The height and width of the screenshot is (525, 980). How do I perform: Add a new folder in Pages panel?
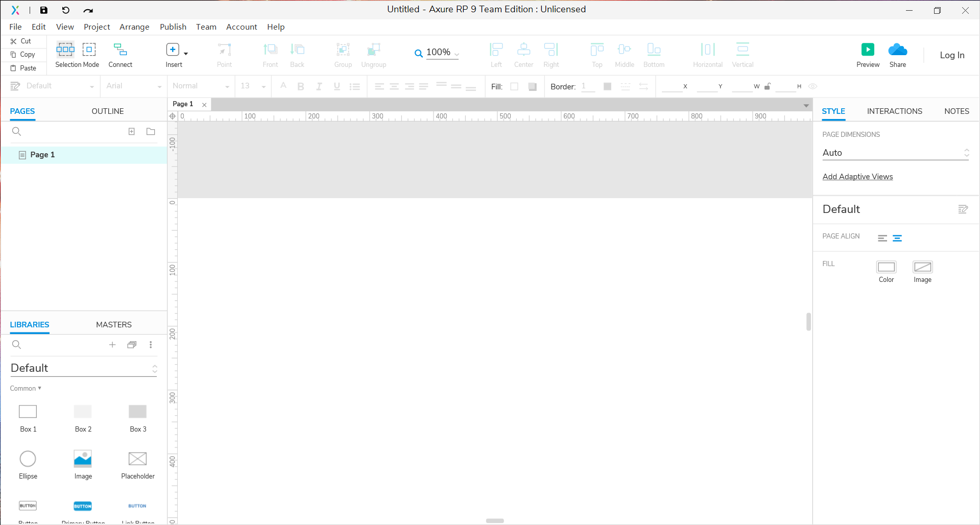[x=151, y=131]
